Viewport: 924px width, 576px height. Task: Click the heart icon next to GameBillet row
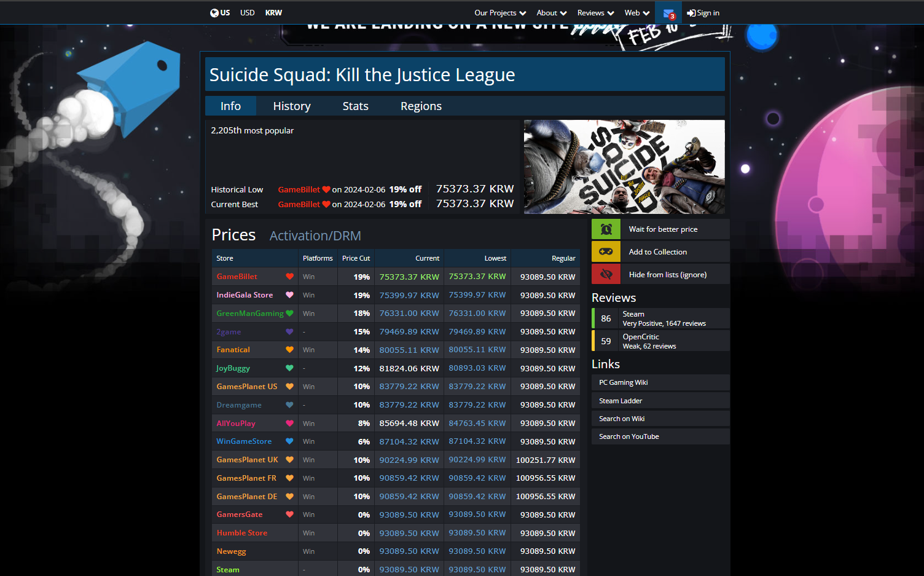(290, 277)
